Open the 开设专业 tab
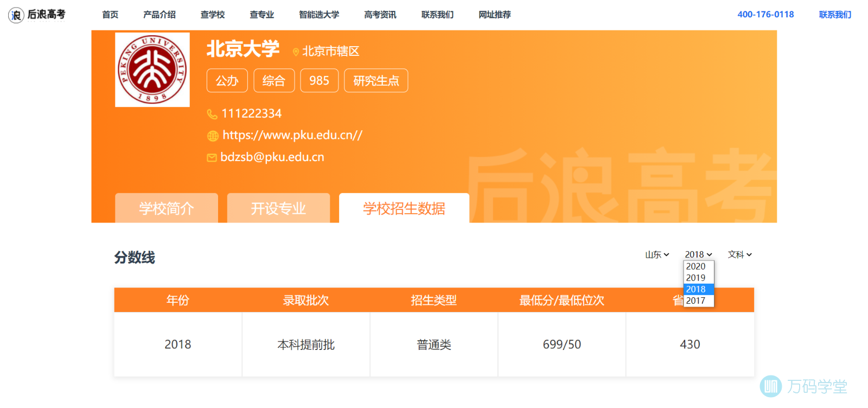 coord(278,208)
